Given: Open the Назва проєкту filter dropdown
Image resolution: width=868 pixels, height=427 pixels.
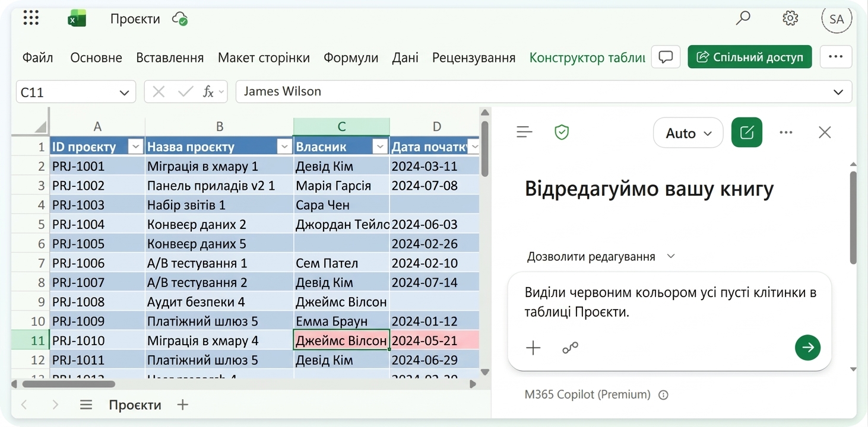Looking at the screenshot, I should (x=285, y=146).
